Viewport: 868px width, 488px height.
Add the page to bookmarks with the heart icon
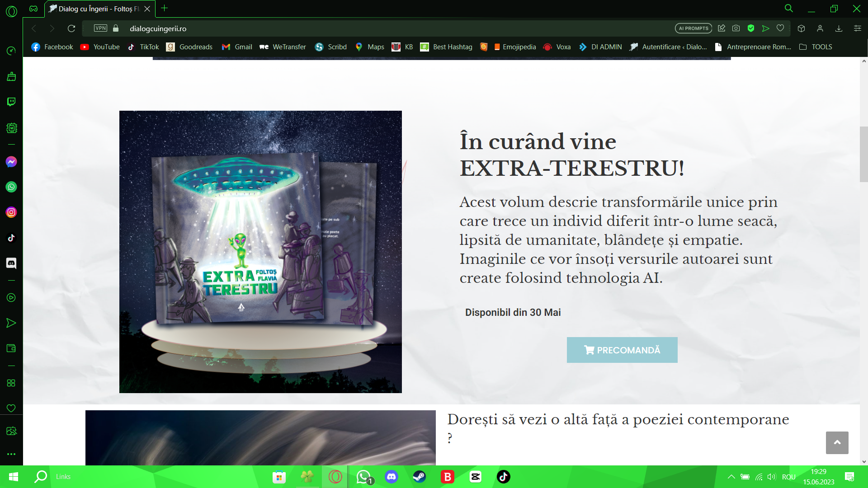pos(780,28)
